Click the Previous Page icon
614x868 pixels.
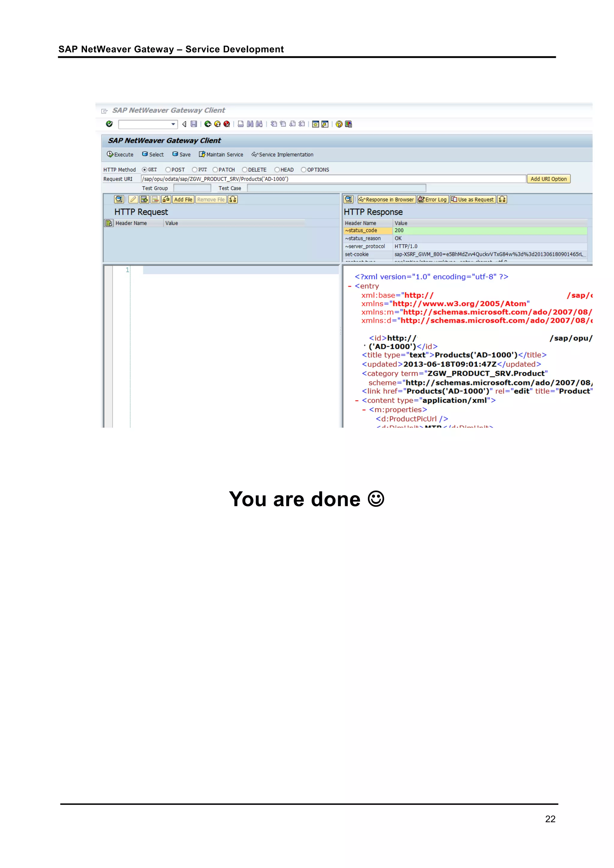pyautogui.click(x=283, y=124)
